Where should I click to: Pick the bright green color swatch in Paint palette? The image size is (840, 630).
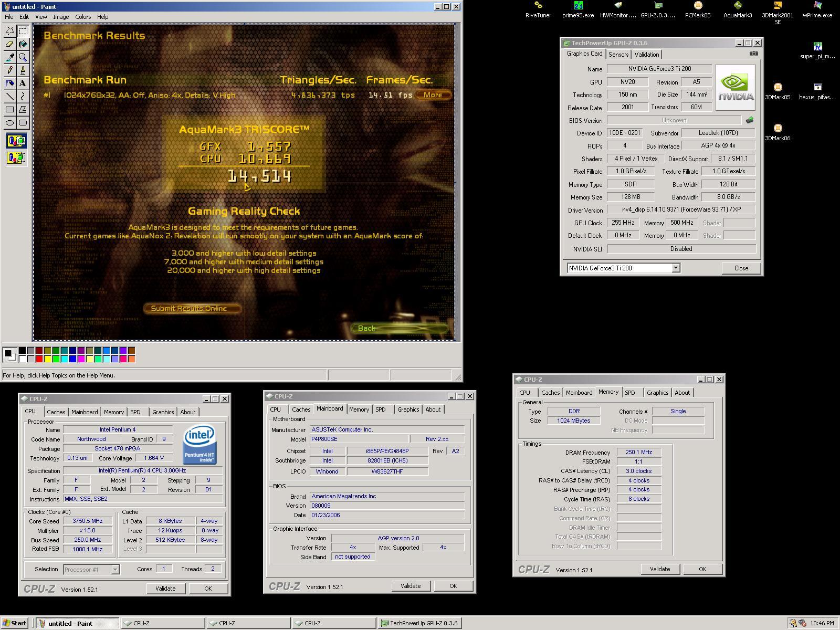point(56,359)
